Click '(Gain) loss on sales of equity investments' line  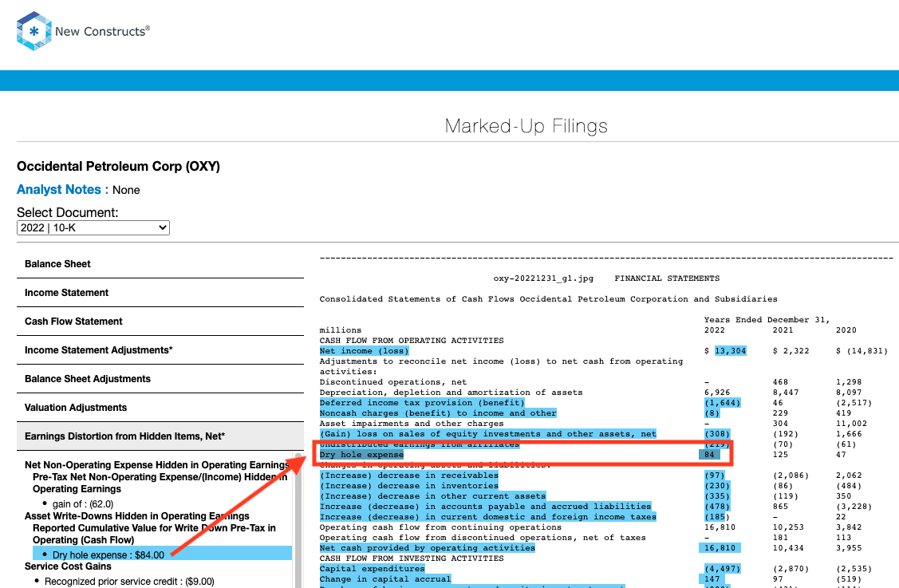click(x=488, y=434)
